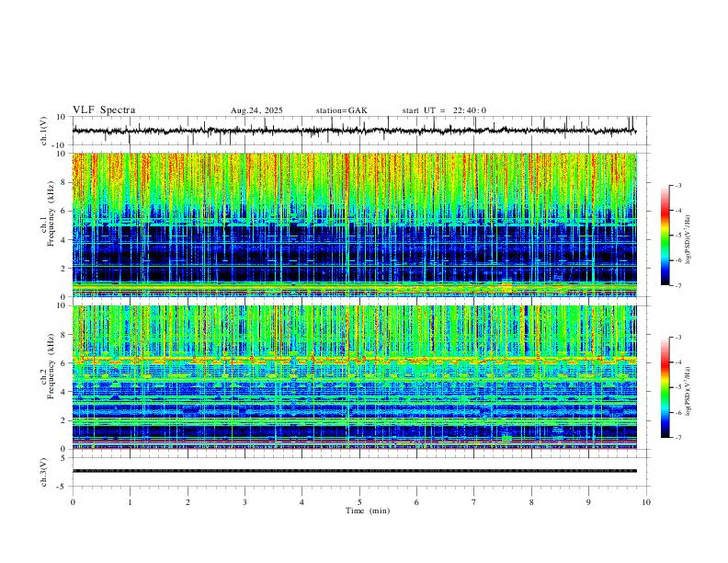Click the 'ch.1(V)' waveform axis label

coord(44,131)
